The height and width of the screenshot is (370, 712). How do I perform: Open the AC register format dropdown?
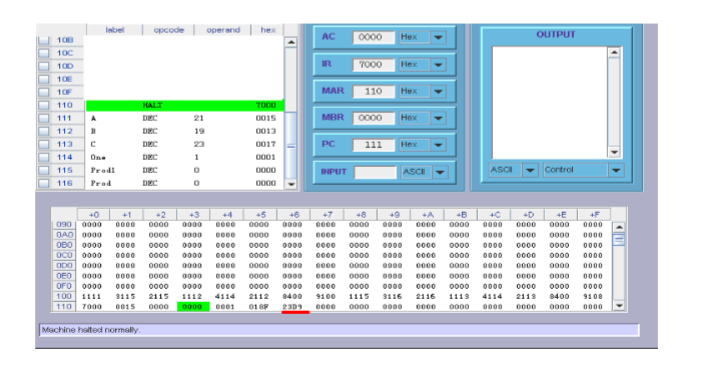pos(438,38)
